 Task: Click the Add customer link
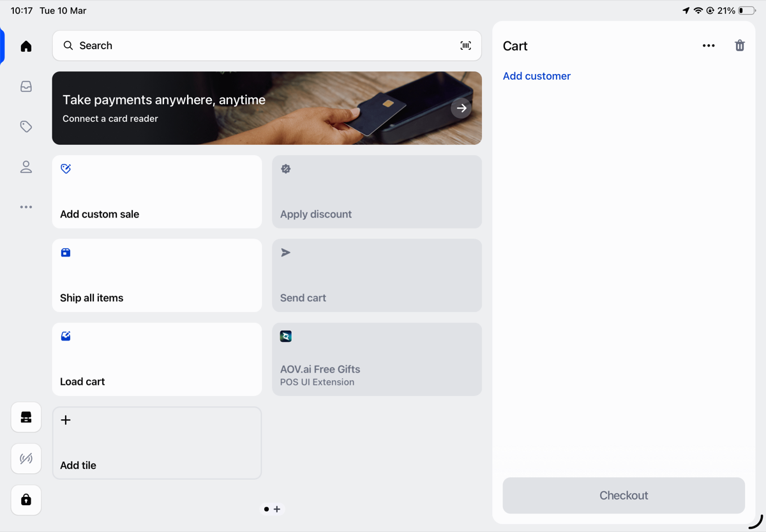[x=537, y=76]
